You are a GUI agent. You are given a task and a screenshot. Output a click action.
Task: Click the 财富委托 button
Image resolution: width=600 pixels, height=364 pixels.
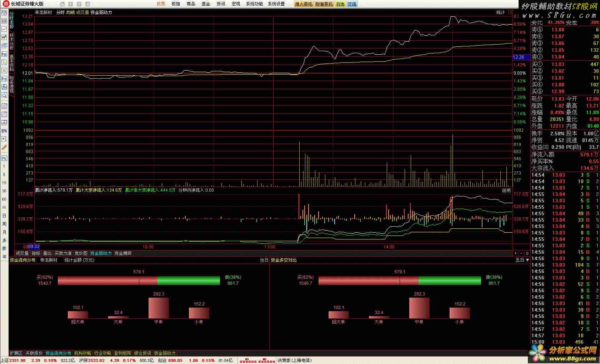(x=324, y=4)
